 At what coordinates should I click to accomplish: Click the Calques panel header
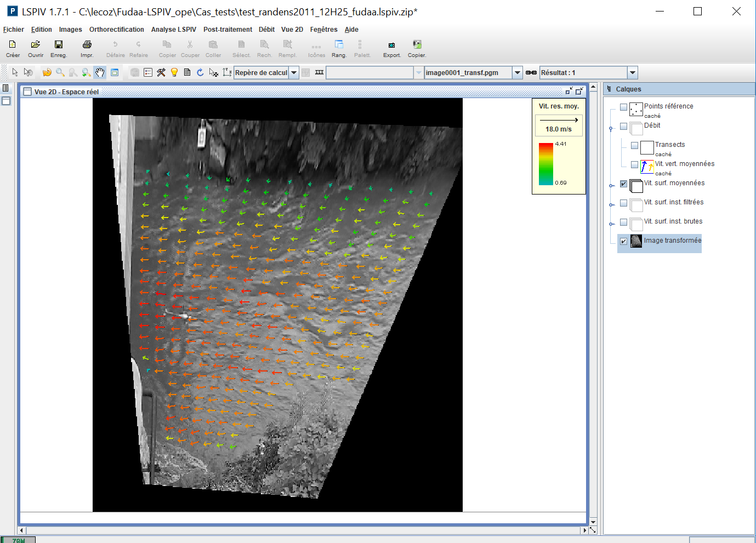click(x=679, y=89)
